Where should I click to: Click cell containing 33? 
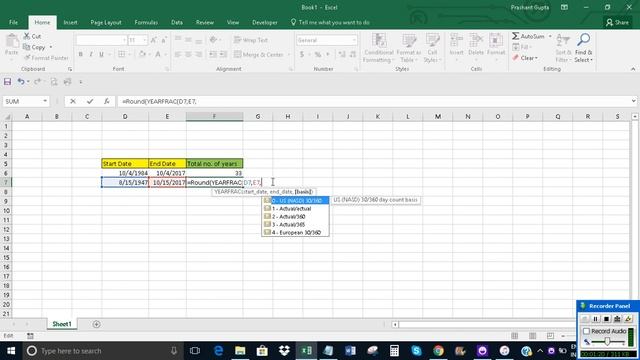[x=214, y=173]
